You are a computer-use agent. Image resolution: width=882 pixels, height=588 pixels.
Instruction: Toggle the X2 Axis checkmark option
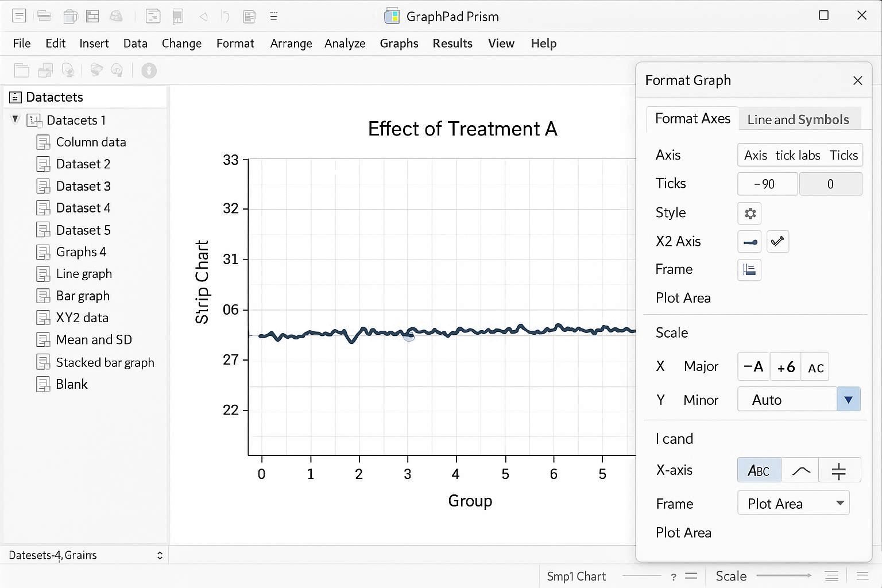click(x=778, y=241)
